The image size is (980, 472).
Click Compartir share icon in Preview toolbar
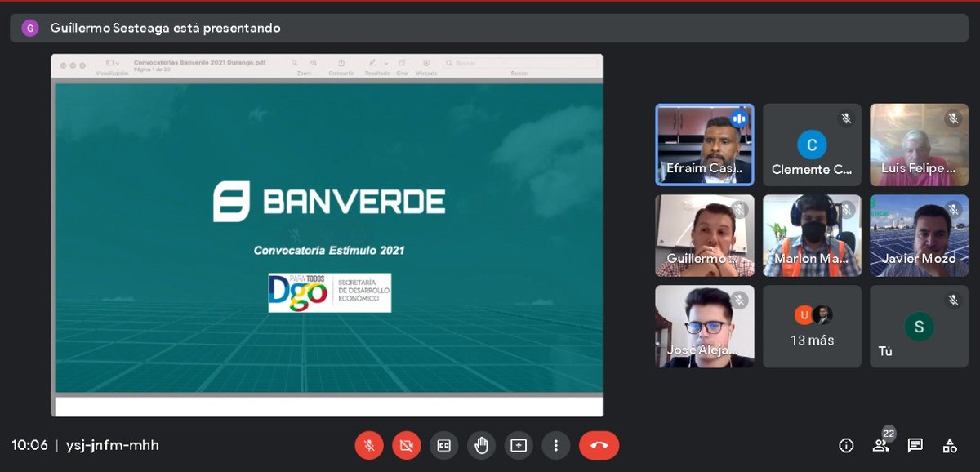click(341, 63)
